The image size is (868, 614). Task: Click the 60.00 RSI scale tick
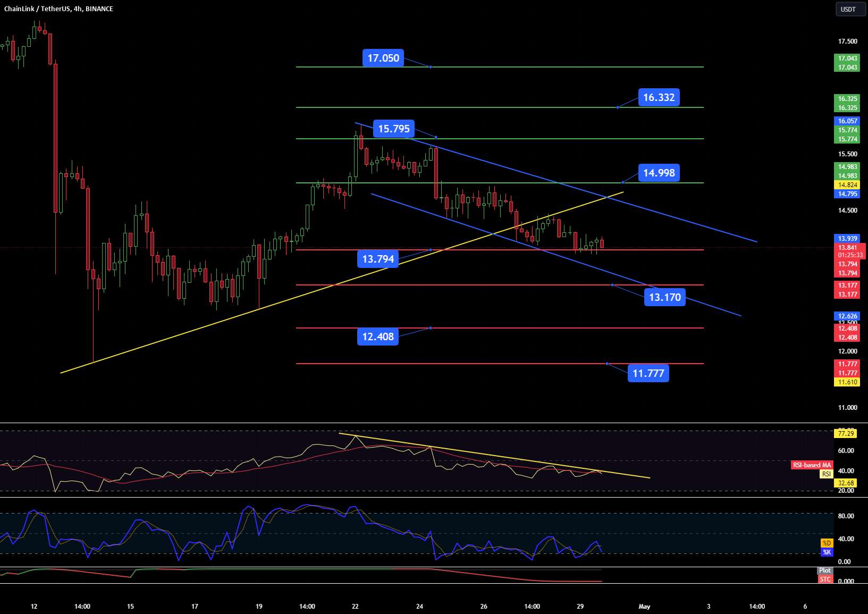846,451
